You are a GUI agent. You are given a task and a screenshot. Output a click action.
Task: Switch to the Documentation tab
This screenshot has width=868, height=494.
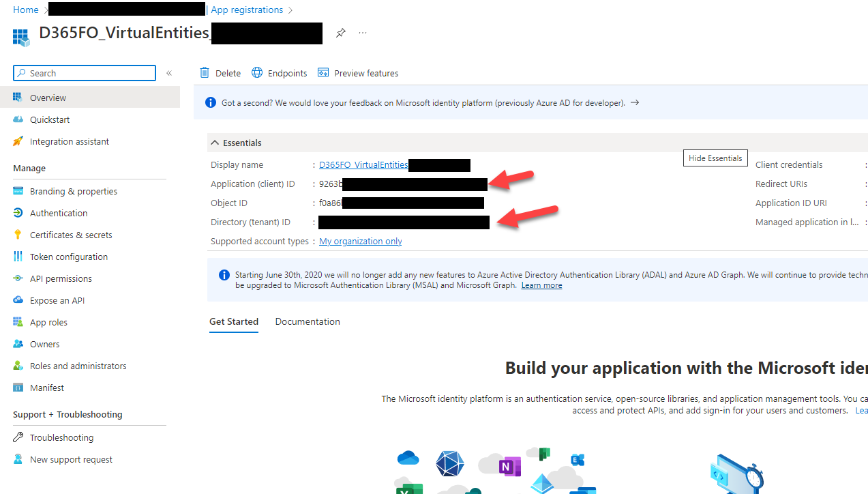[x=308, y=321]
